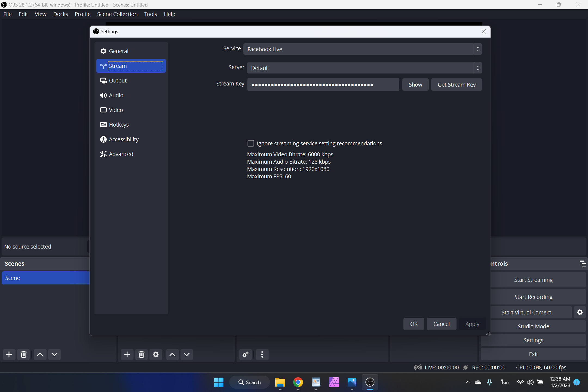588x392 pixels.
Task: Open the Edit menu
Action: 23,14
